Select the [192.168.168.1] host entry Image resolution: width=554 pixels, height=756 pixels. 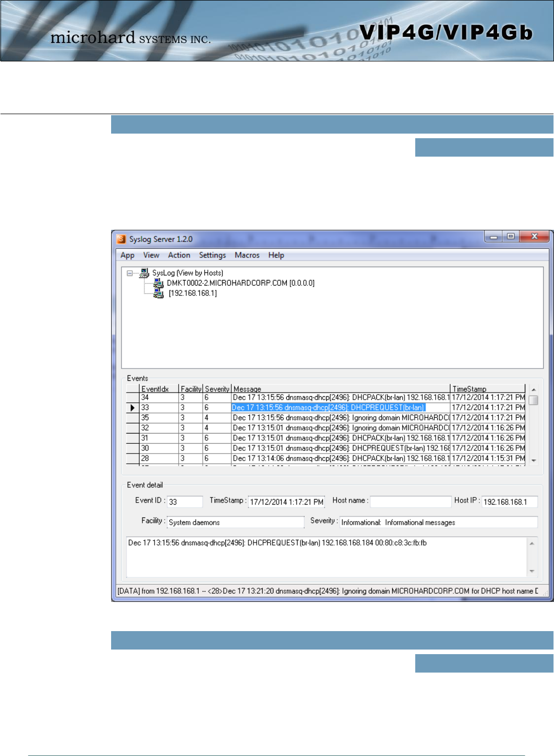193,293
